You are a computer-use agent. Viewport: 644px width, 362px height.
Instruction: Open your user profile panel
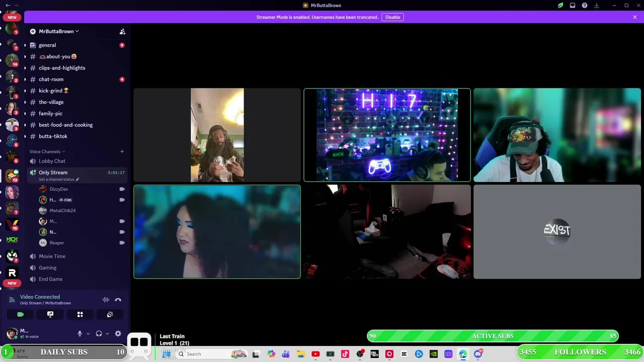tap(39, 333)
